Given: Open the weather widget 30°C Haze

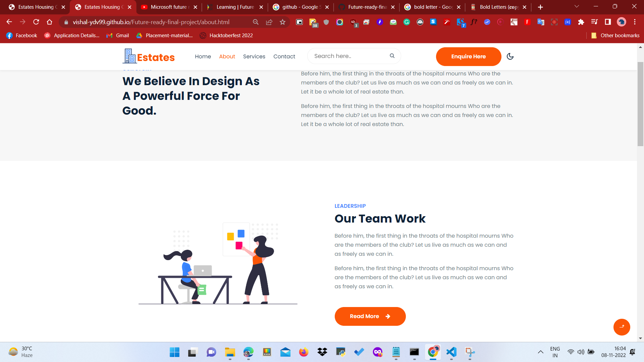Looking at the screenshot, I should coord(21,352).
